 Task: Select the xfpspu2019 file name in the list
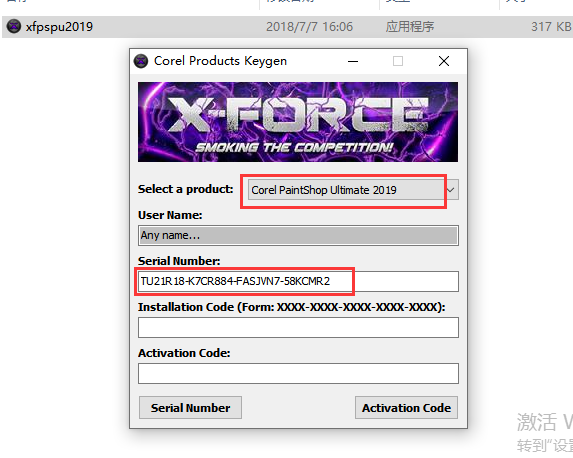click(59, 27)
